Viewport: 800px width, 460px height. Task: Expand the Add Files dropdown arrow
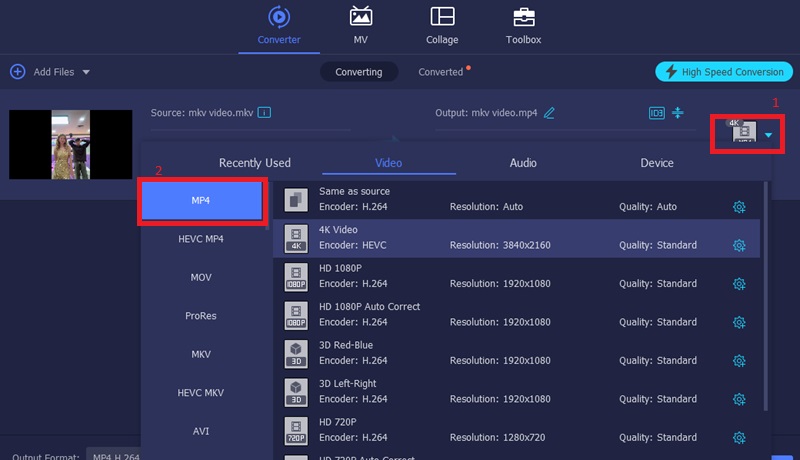point(86,72)
